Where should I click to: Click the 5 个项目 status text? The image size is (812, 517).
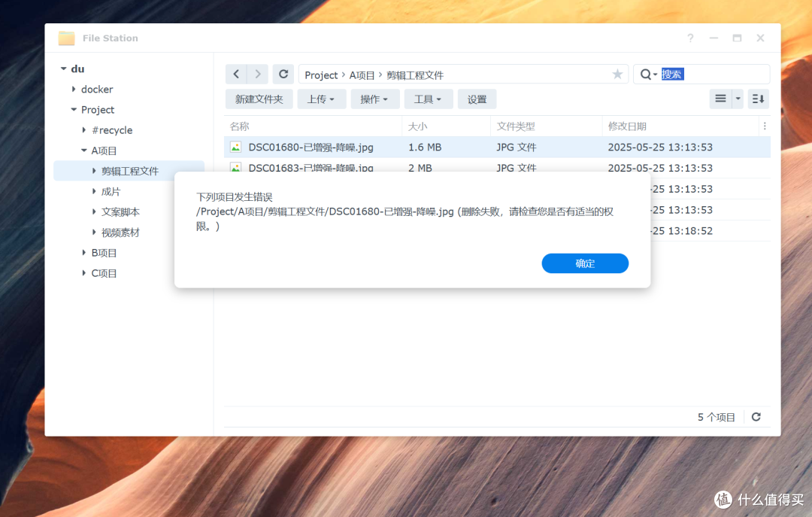717,417
